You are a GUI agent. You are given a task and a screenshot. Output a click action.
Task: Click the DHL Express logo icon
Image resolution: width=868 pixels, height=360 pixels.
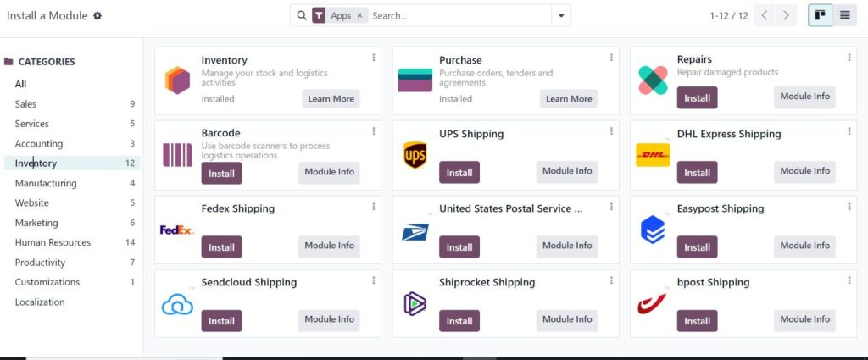[653, 155]
